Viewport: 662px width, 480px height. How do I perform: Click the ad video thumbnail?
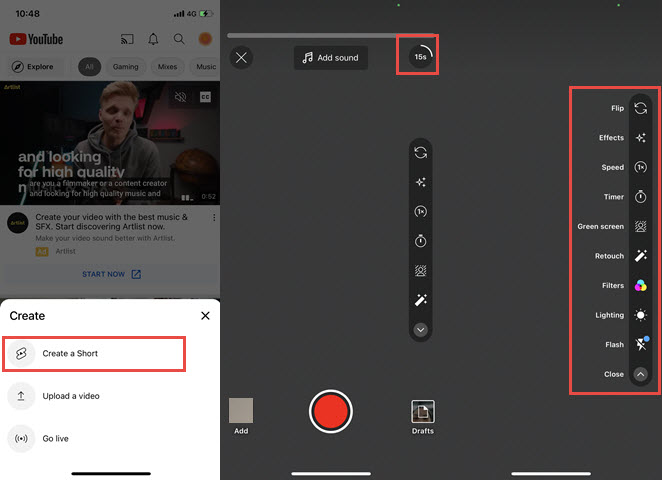(110, 143)
